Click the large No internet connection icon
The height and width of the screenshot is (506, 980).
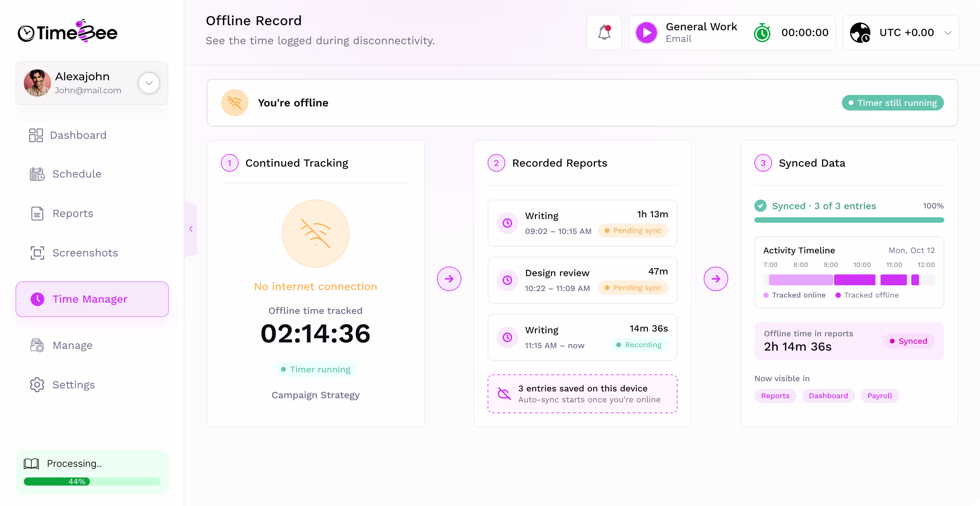tap(315, 233)
